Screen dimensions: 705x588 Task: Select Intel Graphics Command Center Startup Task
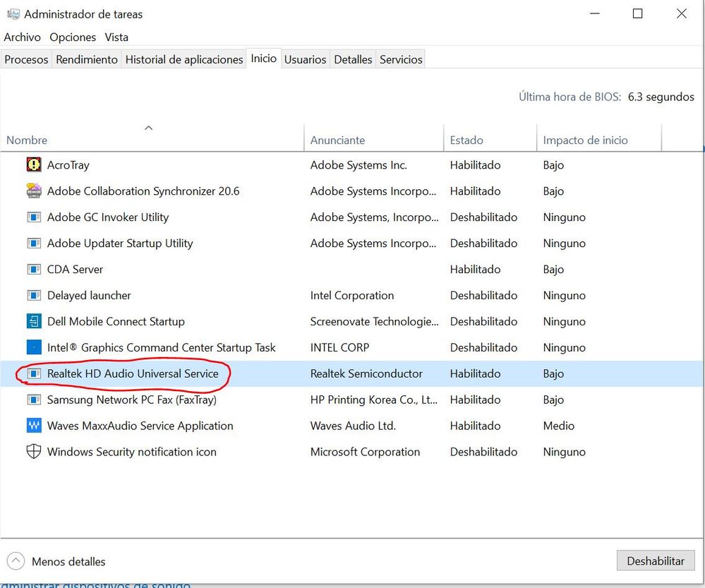[x=162, y=348]
